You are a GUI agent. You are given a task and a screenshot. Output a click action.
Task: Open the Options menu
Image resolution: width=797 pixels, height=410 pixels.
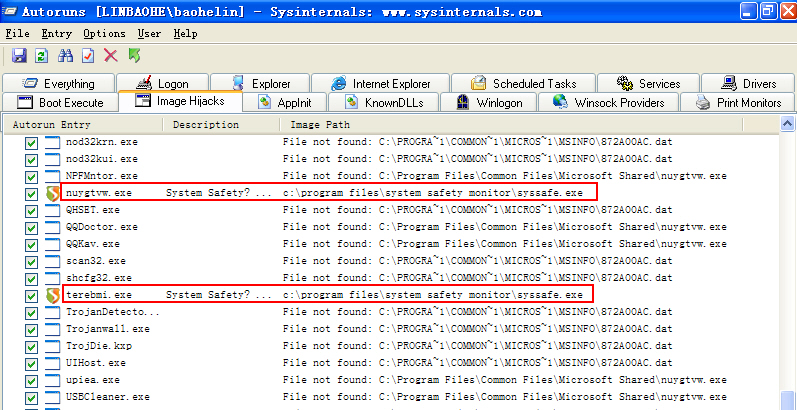click(104, 34)
